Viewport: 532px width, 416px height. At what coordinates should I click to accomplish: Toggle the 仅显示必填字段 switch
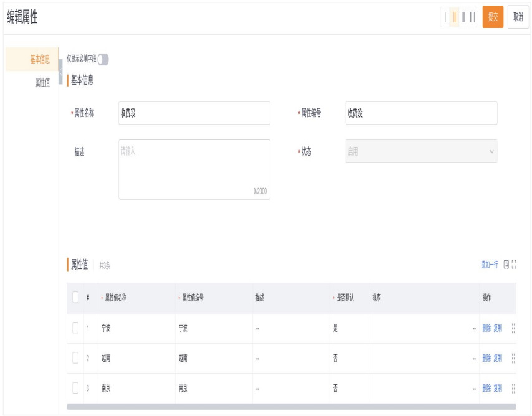point(103,59)
